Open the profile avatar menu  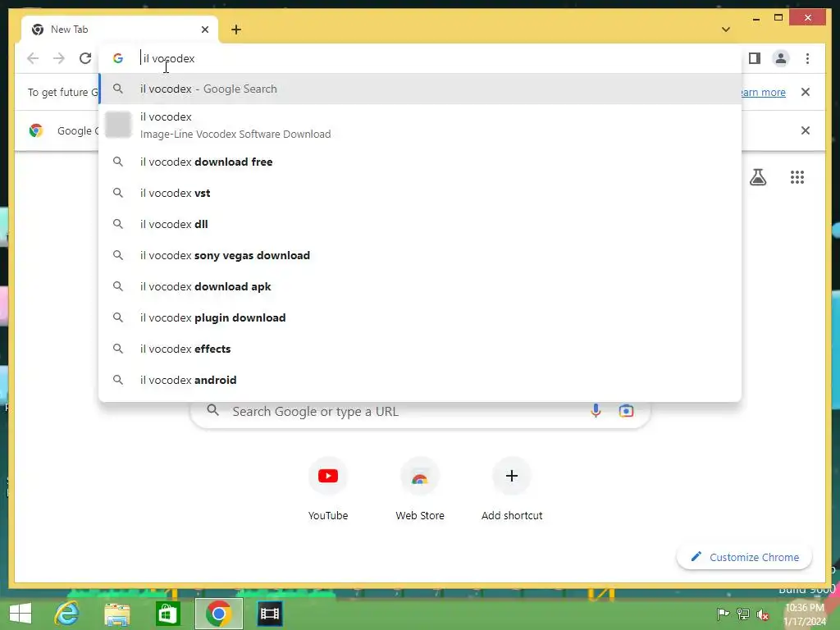[781, 58]
